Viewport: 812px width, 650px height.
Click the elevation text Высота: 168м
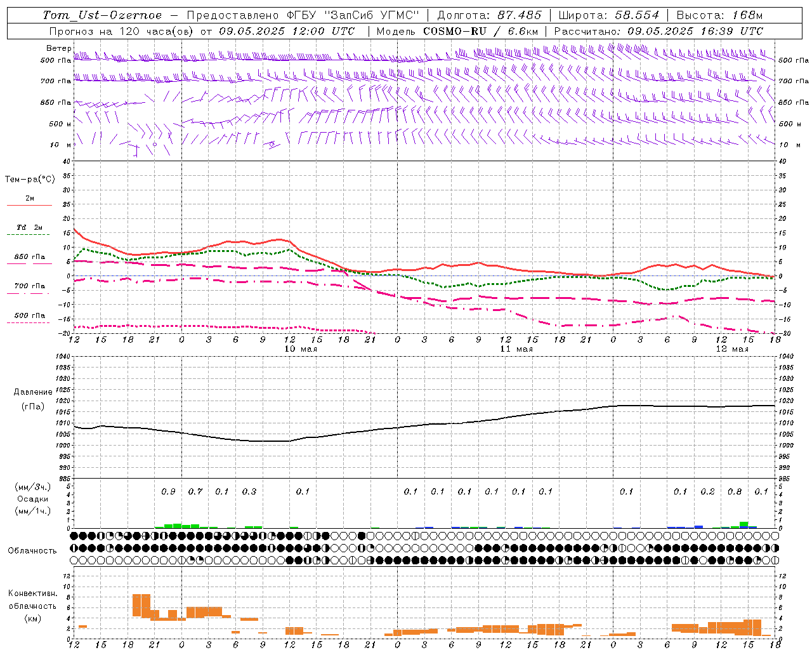coord(719,15)
